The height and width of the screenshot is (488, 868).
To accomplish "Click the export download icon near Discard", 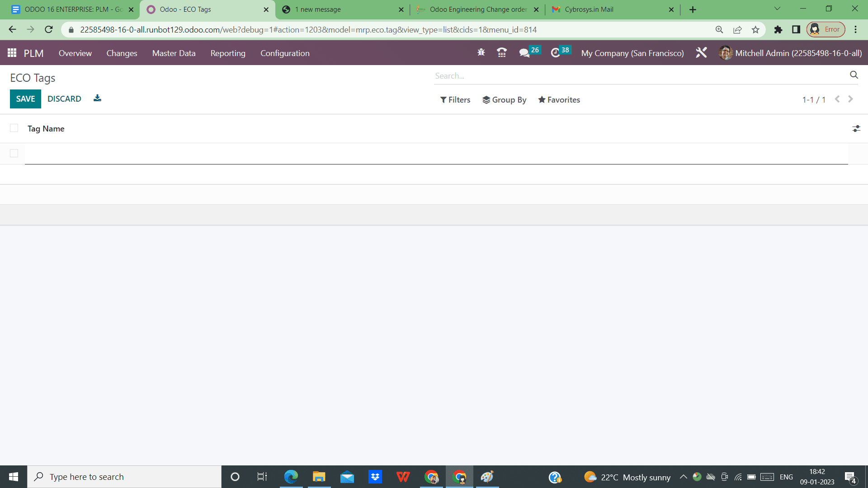I will (x=97, y=98).
